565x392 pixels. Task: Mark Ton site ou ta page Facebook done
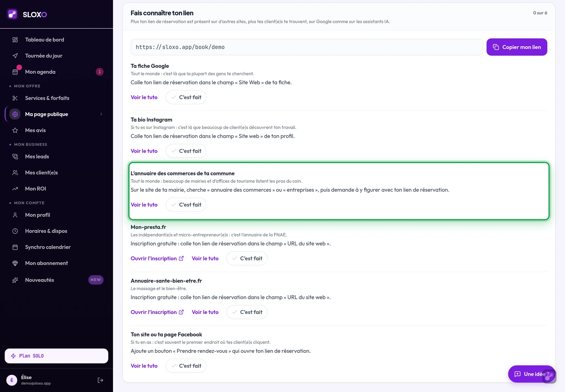186,366
